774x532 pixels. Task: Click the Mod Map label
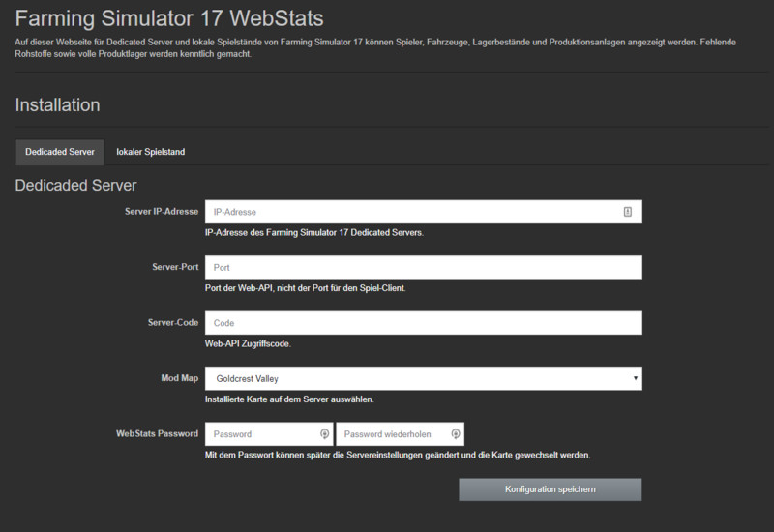click(x=180, y=378)
